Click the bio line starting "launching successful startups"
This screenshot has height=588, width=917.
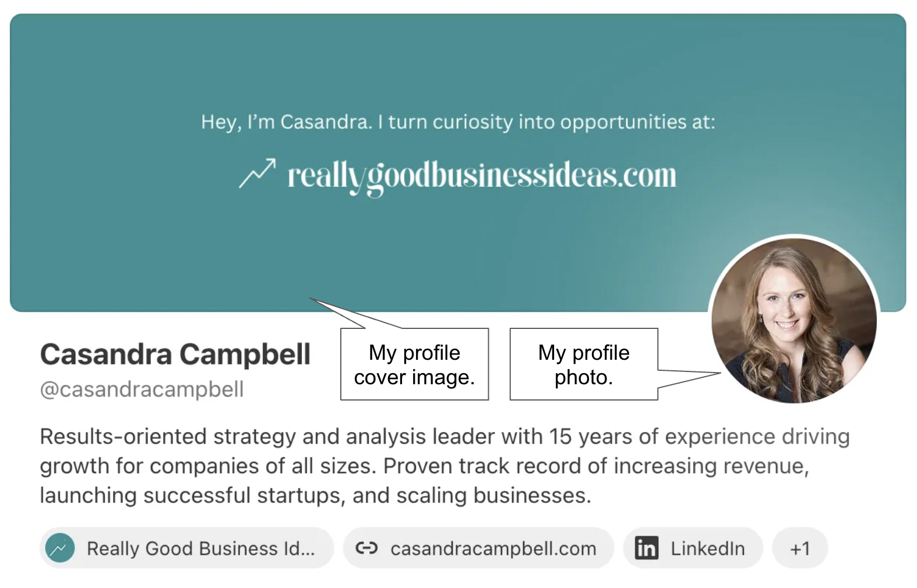tap(315, 495)
